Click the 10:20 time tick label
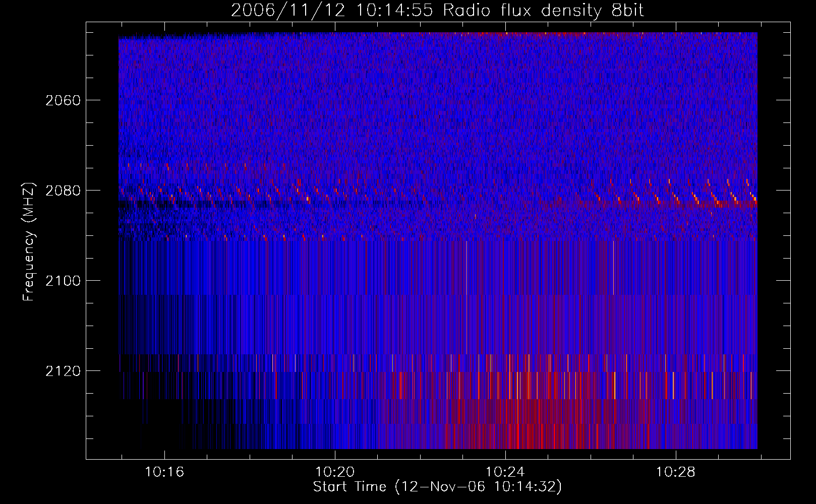The image size is (816, 504). 335,472
